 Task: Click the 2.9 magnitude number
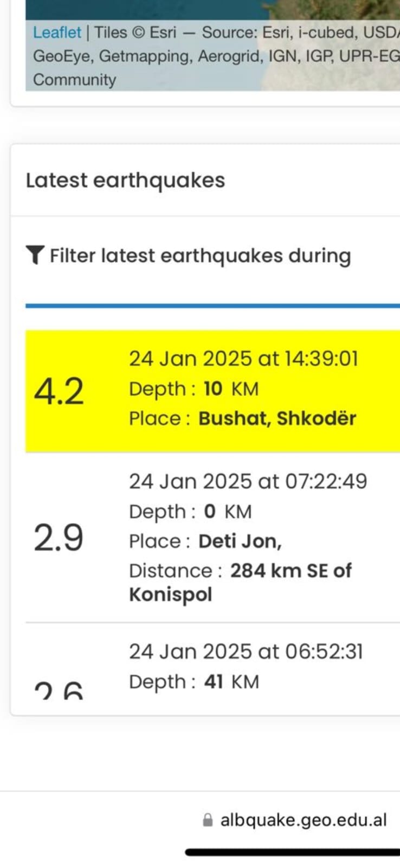(x=59, y=538)
